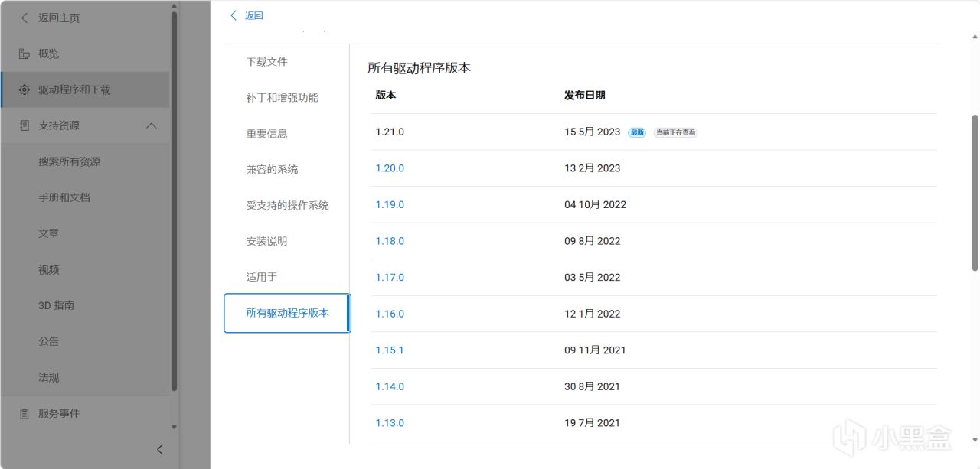Click the date 09 8月 2022
This screenshot has width=980, height=469.
tap(592, 241)
